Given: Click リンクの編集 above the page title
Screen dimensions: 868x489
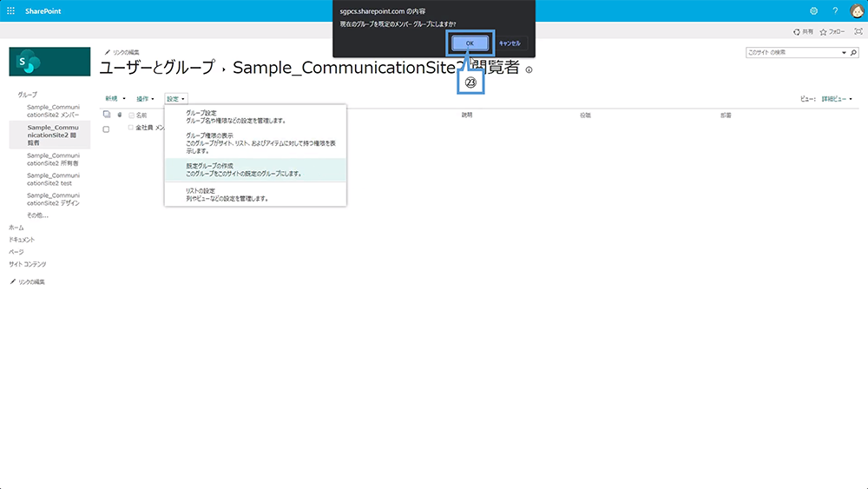Looking at the screenshot, I should (x=122, y=52).
